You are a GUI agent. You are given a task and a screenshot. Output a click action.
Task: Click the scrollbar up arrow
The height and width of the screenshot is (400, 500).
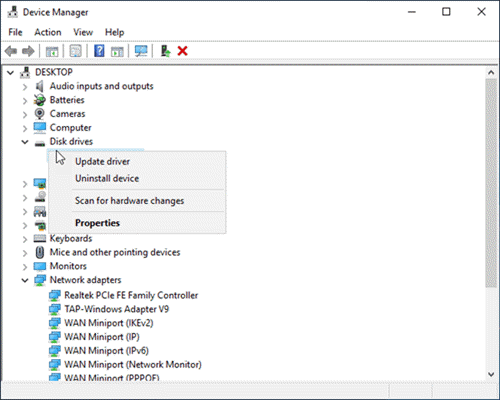[x=491, y=72]
